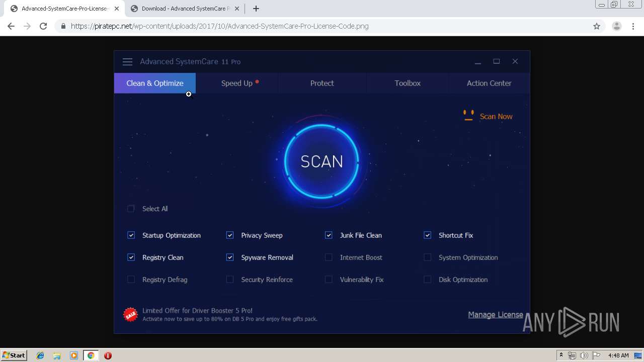Click the Limited Offer for Driver Booster text

(197, 311)
